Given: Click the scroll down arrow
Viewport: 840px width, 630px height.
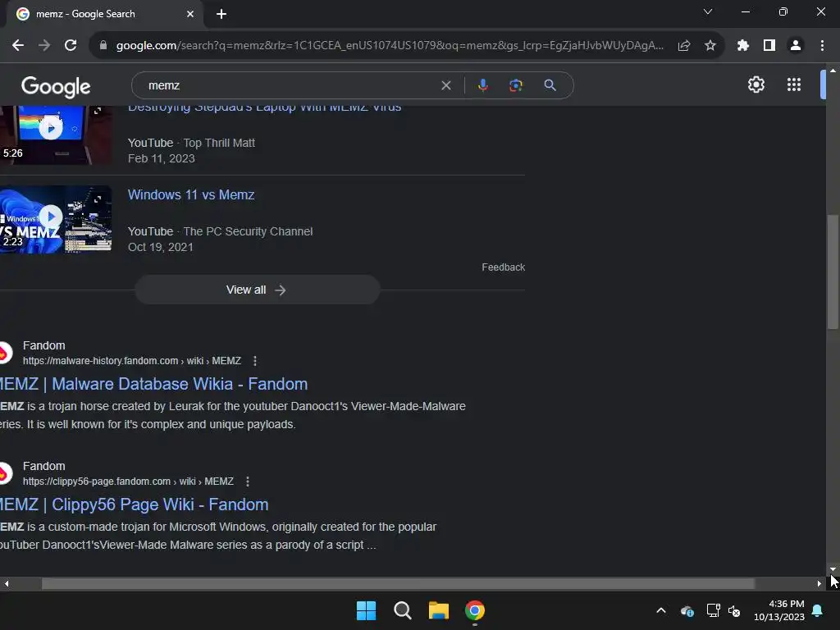Looking at the screenshot, I should tap(833, 569).
